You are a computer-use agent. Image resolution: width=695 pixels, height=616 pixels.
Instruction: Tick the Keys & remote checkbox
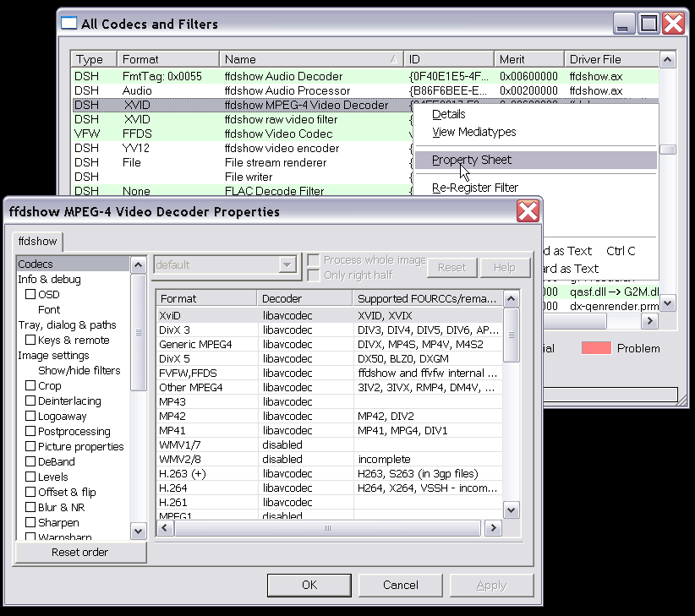pos(30,340)
